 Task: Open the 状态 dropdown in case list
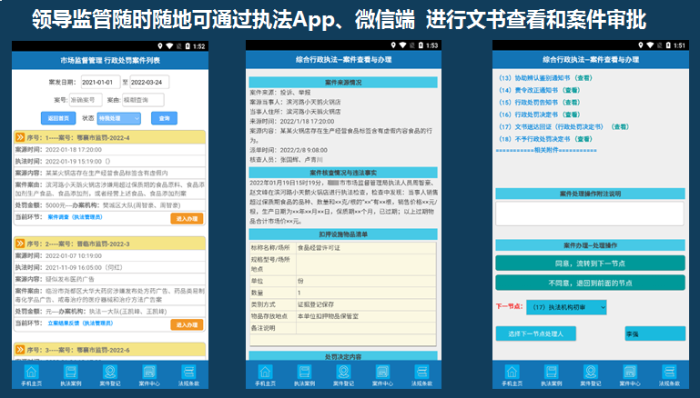coord(119,118)
